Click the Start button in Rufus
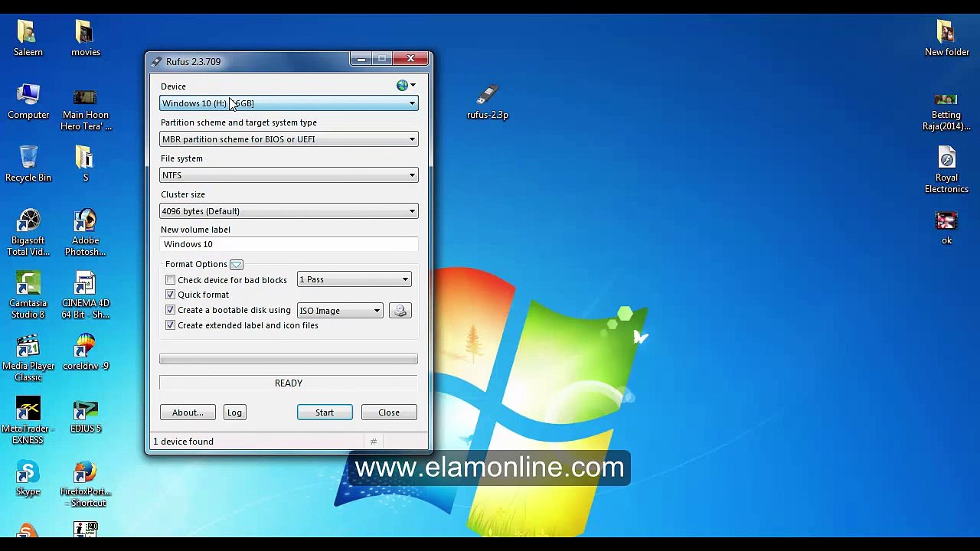 (325, 412)
